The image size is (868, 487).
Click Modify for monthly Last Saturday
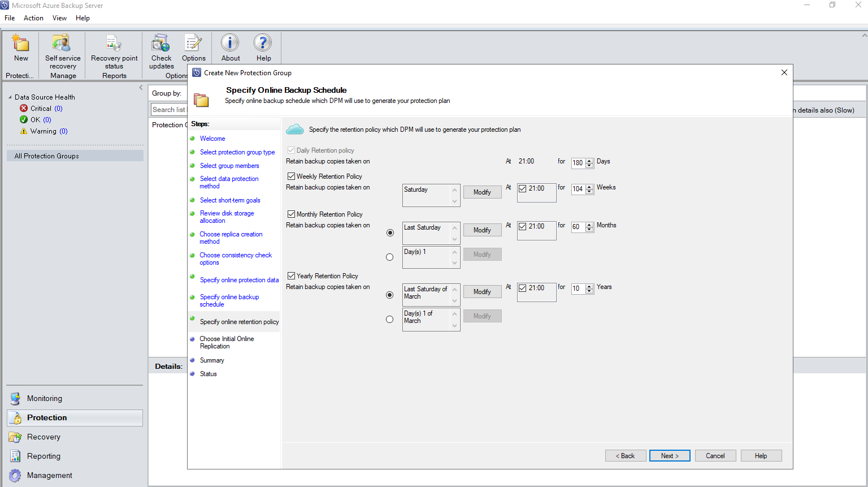pyautogui.click(x=482, y=230)
